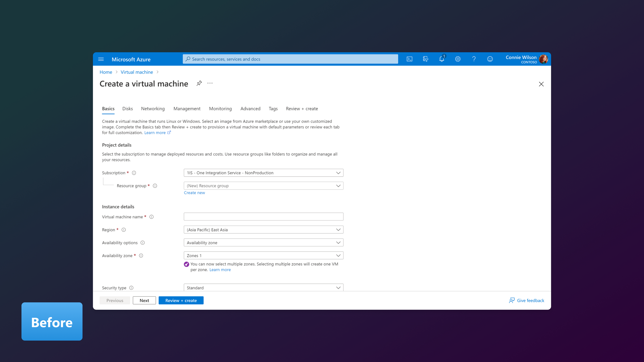Expand the Region dropdown
This screenshot has width=644, height=362.
263,230
